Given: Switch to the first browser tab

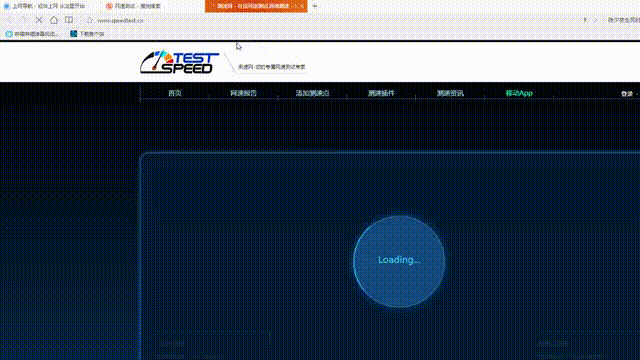Looking at the screenshot, I should coord(45,6).
